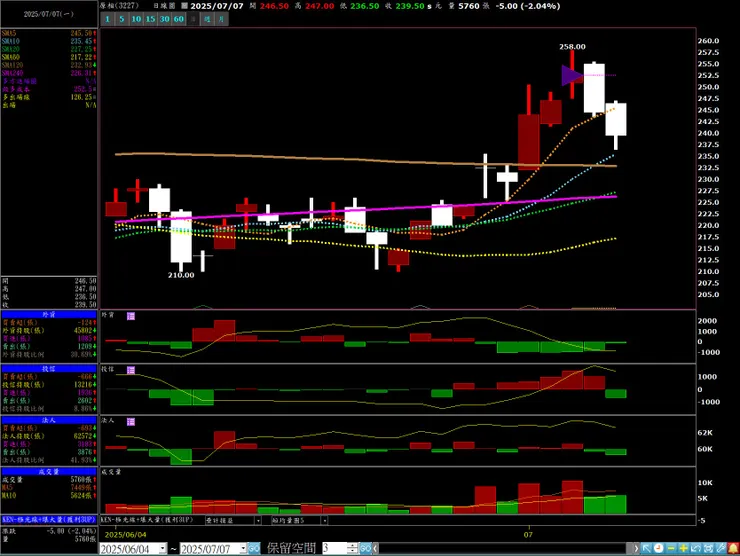Open the wrench settings tool icon
The height and width of the screenshot is (556, 740).
click(720, 548)
